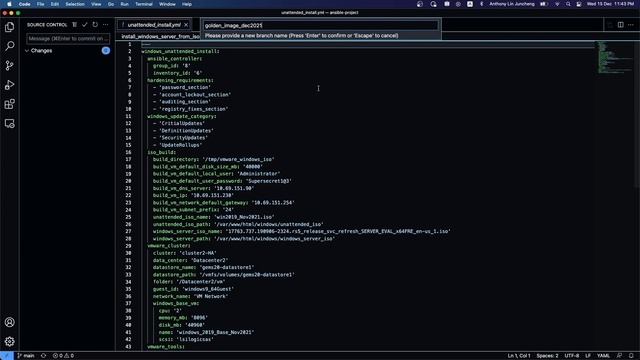
Task: Refresh the Source Control panel
Action: pyautogui.click(x=95, y=24)
